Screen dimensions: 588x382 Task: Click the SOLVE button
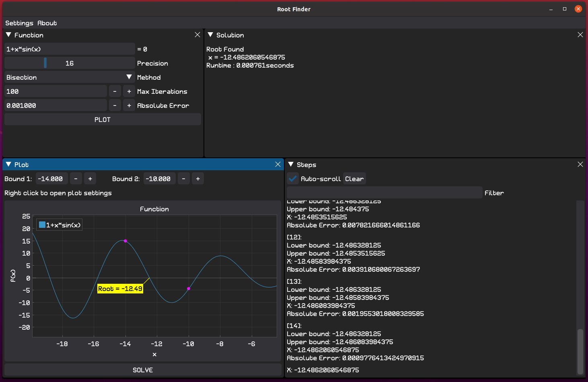[143, 370]
